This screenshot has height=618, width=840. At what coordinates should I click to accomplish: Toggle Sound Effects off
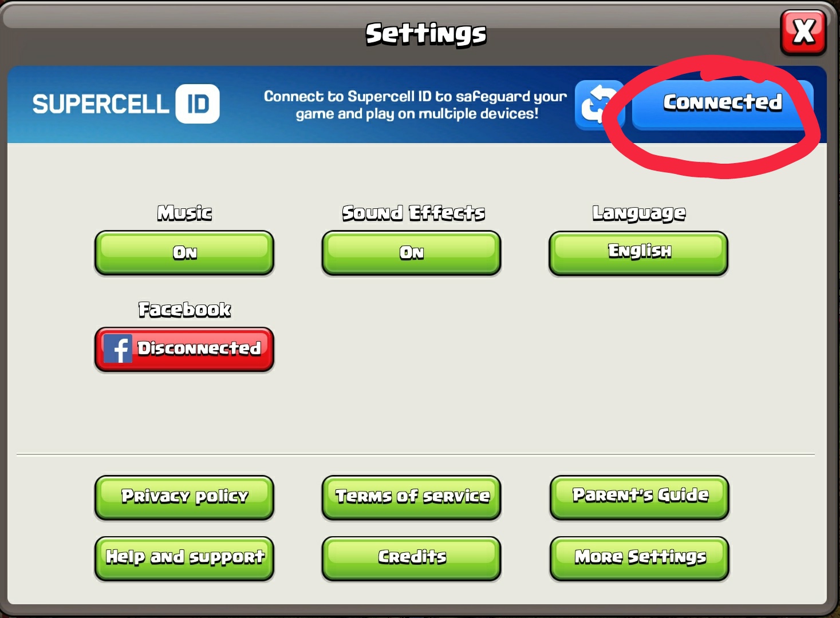pos(411,253)
